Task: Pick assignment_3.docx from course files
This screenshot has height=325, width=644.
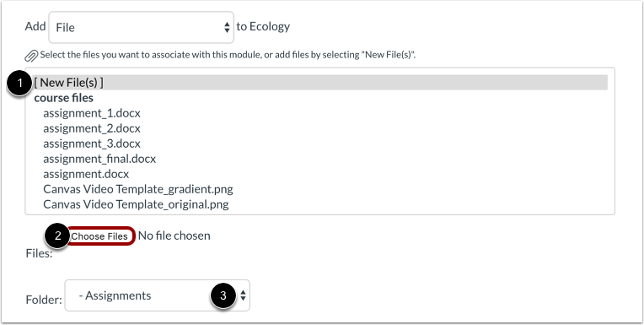Action: pyautogui.click(x=92, y=144)
